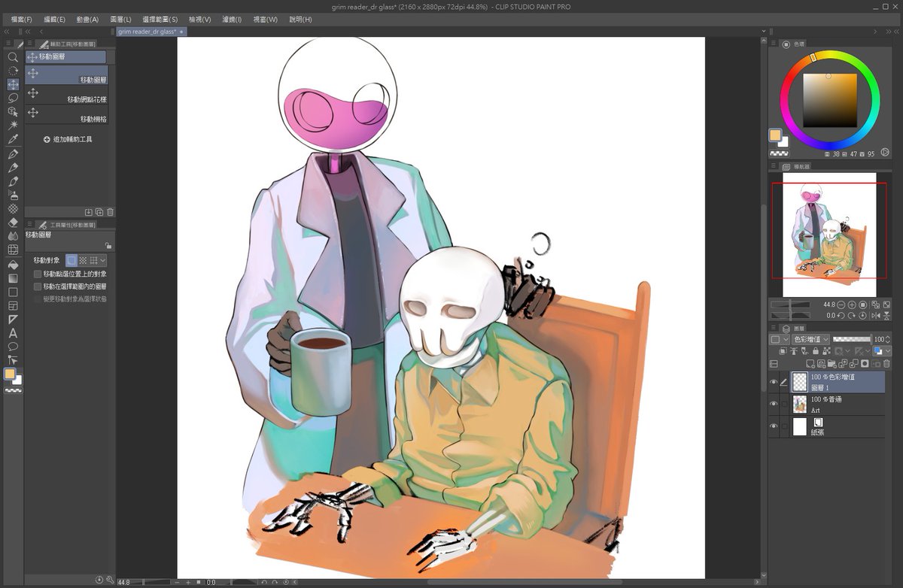The height and width of the screenshot is (588, 903).
Task: Adjust the layer opacity slider
Action: click(x=851, y=340)
